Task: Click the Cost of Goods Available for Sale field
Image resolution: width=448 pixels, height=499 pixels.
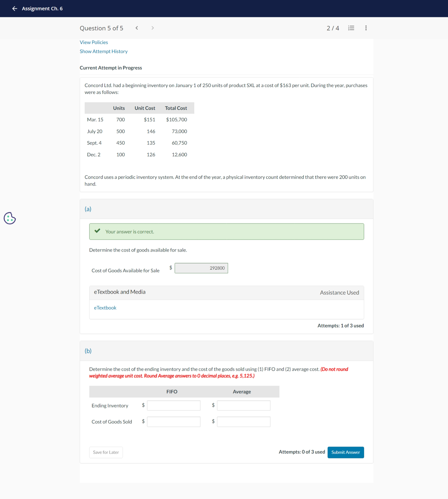Action: tap(201, 268)
